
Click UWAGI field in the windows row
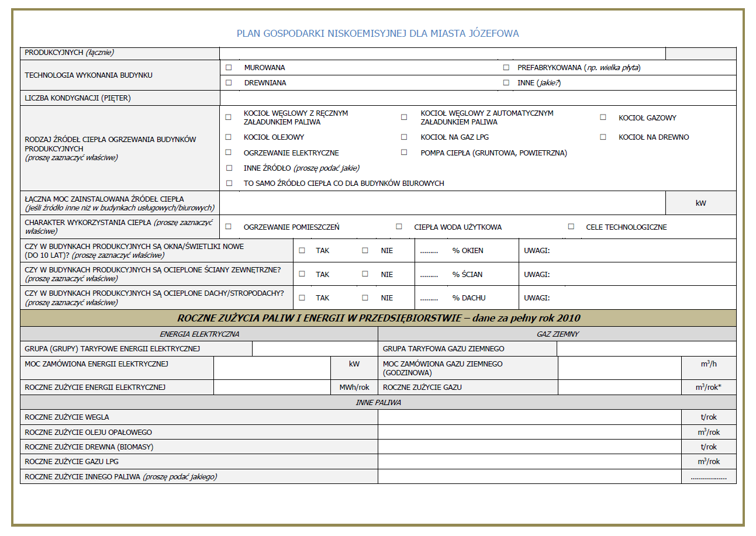pyautogui.click(x=627, y=250)
